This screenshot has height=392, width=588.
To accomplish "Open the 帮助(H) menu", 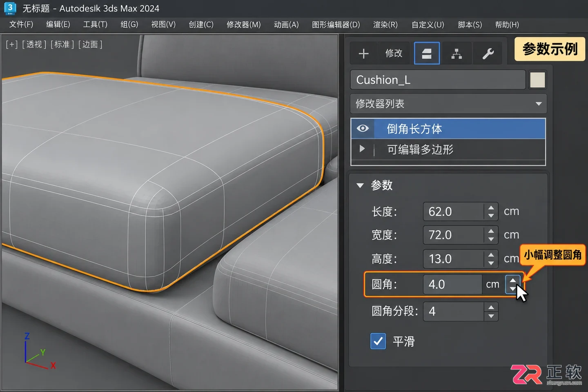I will [x=507, y=24].
